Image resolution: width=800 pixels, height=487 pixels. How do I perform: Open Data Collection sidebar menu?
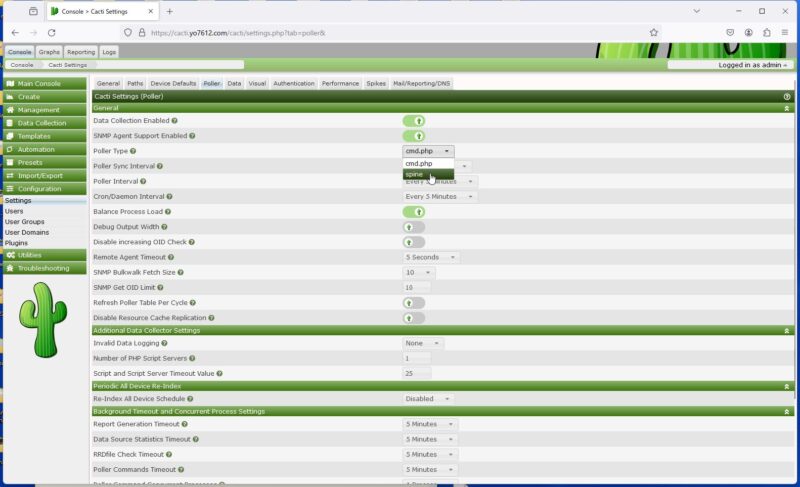tap(45, 123)
